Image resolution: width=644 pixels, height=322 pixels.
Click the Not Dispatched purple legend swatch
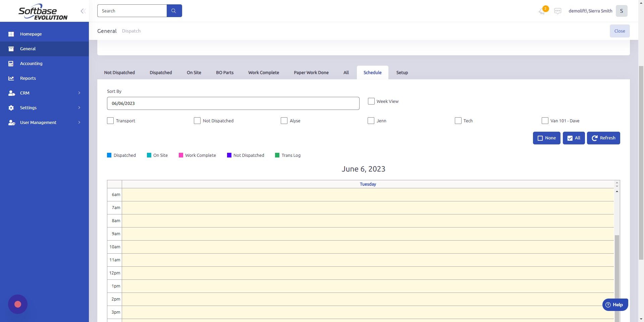(229, 155)
